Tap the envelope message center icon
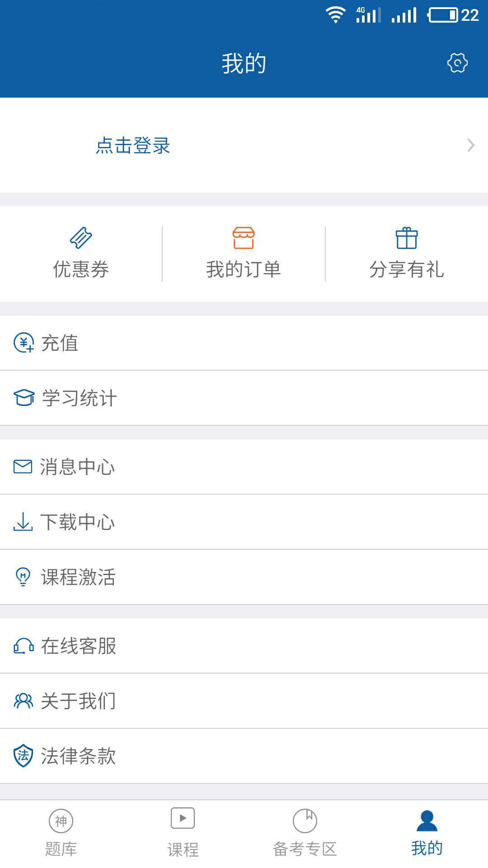The width and height of the screenshot is (488, 868). pos(23,467)
